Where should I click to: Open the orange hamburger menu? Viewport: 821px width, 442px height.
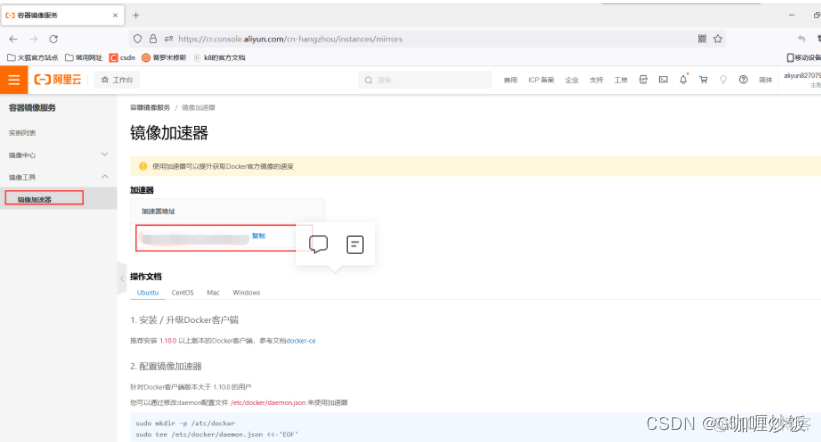[x=14, y=80]
